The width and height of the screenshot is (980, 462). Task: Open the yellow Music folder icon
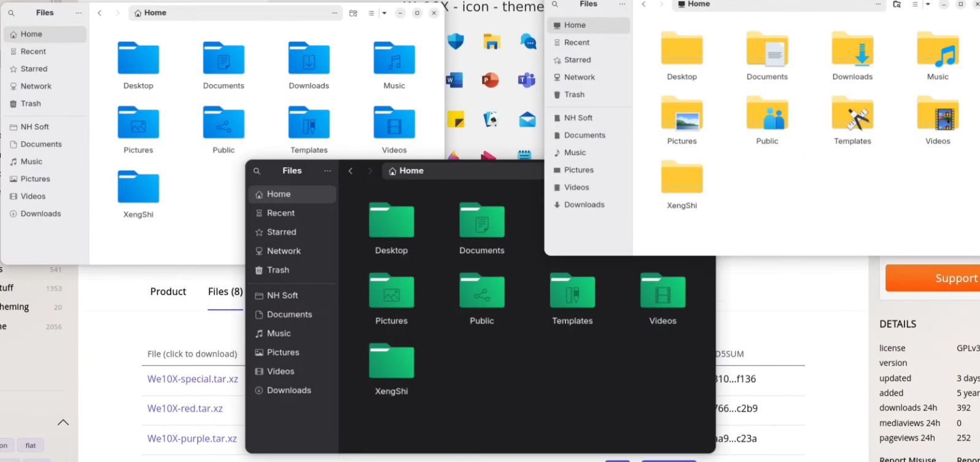pyautogui.click(x=937, y=50)
